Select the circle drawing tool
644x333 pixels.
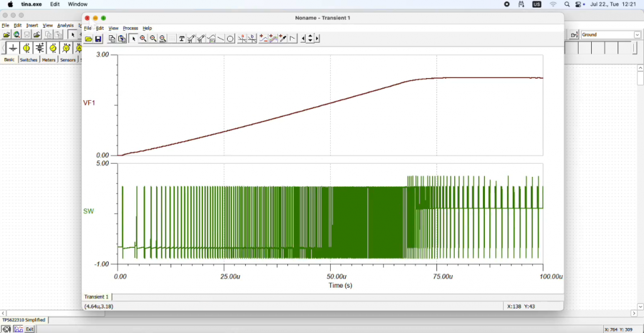tap(230, 38)
